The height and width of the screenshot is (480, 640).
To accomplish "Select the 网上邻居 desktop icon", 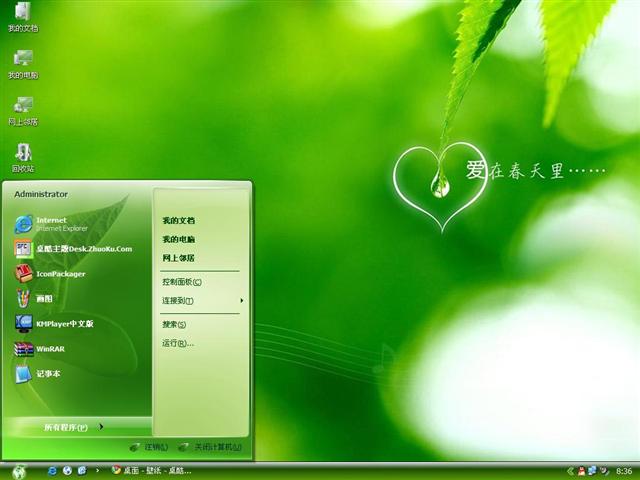I will click(23, 111).
